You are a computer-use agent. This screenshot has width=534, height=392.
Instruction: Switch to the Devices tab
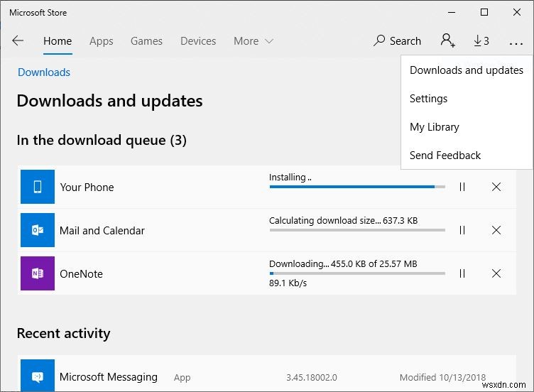coord(198,41)
